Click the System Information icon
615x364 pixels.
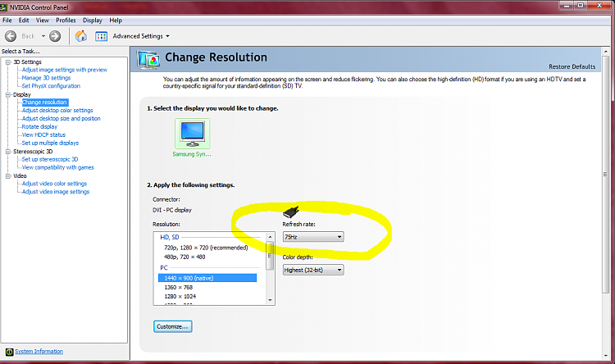9,352
